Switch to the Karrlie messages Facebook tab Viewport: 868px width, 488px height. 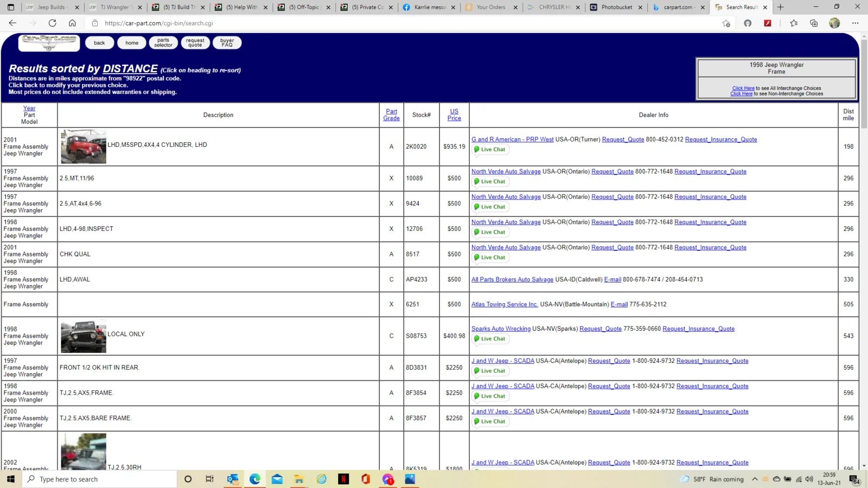tap(429, 7)
